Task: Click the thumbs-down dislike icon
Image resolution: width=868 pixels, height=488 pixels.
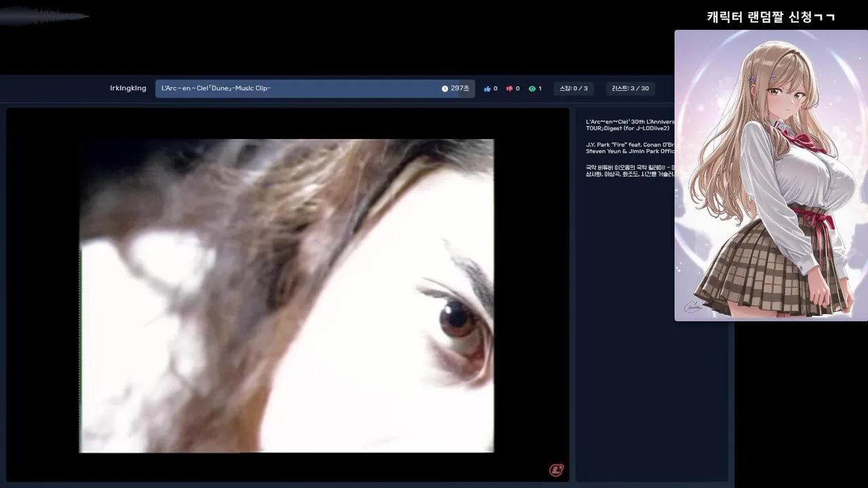Action: (509, 89)
